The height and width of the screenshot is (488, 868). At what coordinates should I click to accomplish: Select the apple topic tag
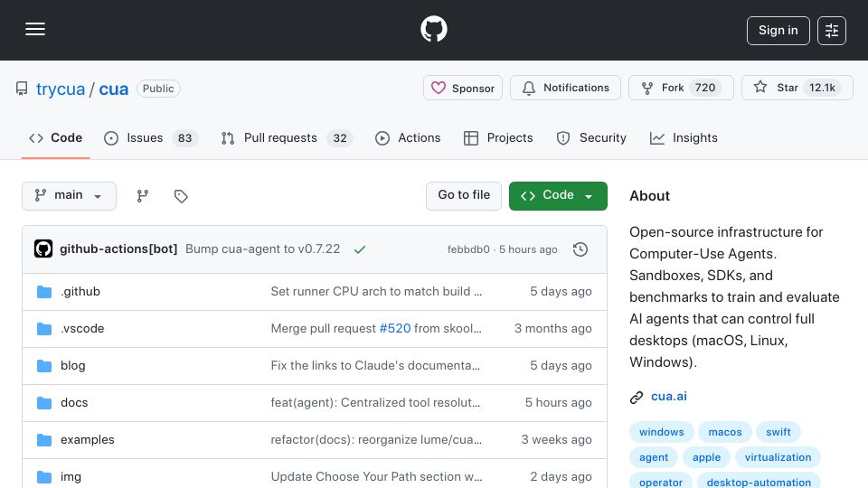click(x=706, y=457)
